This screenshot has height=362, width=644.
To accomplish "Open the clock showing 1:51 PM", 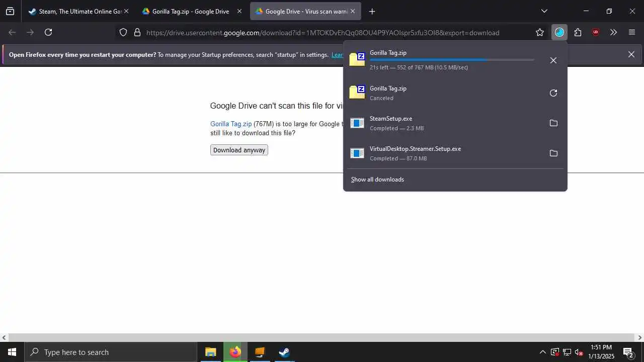I will (601, 352).
